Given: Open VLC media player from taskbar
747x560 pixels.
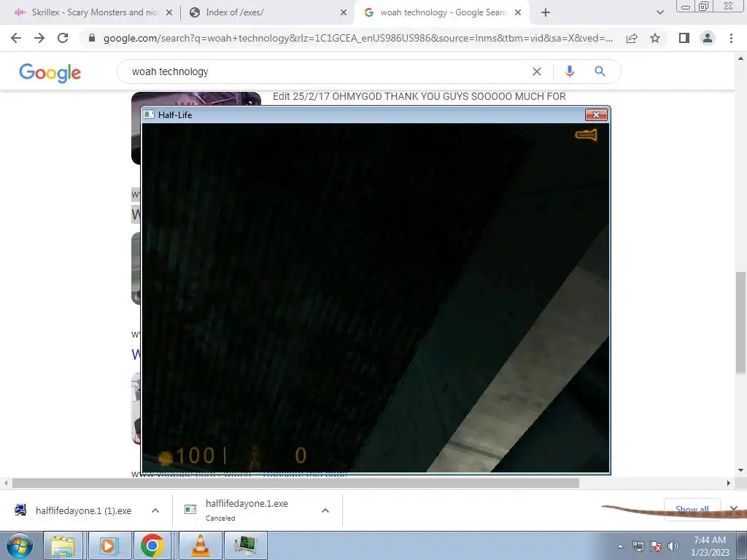Looking at the screenshot, I should click(x=201, y=545).
